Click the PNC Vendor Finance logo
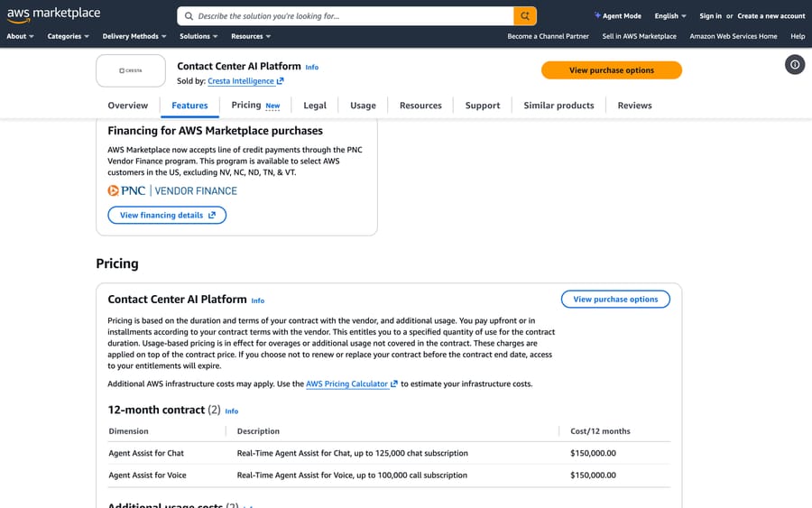 (x=172, y=190)
